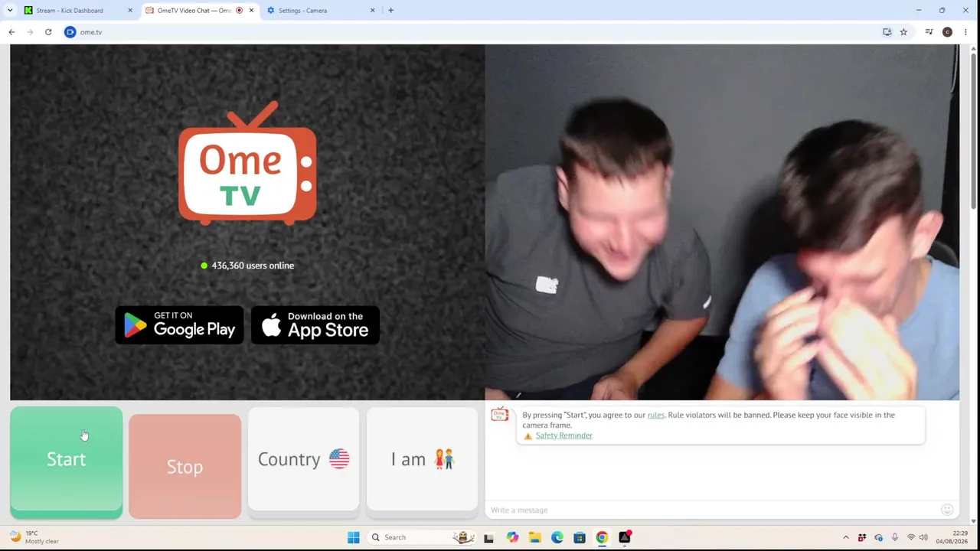
Task: Open the weather widget on the taskbar
Action: (34, 537)
